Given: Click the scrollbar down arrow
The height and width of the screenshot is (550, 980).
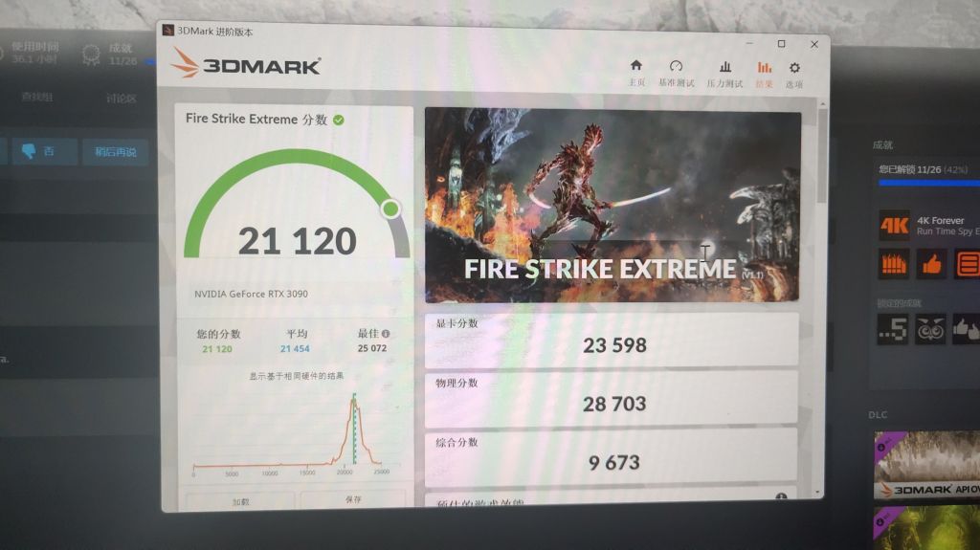Looking at the screenshot, I should click(x=817, y=494).
